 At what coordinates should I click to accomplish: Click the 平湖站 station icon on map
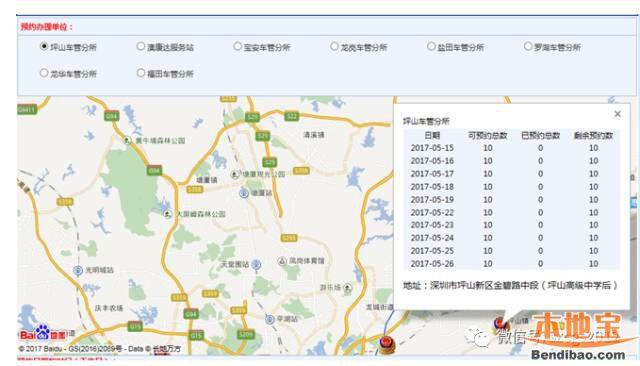pyautogui.click(x=269, y=319)
